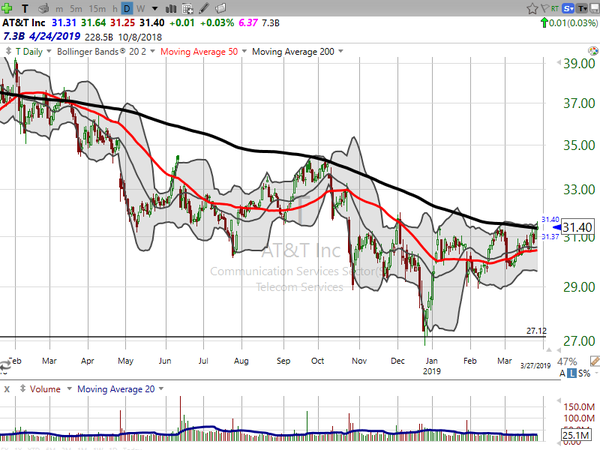The height and width of the screenshot is (450, 600).
Task: Open the notes icon in toolbar
Action: point(220,8)
